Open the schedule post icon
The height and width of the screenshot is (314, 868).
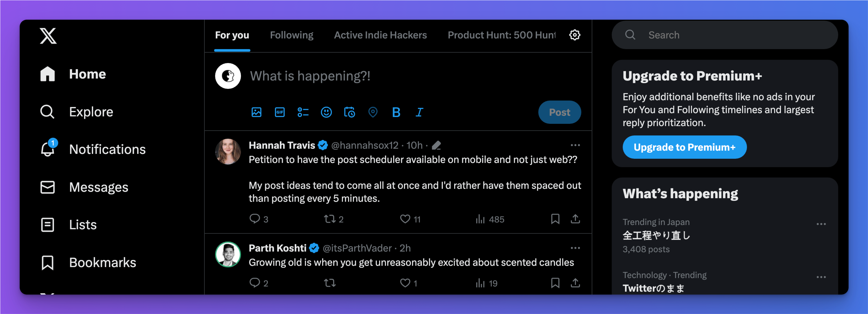(x=349, y=112)
